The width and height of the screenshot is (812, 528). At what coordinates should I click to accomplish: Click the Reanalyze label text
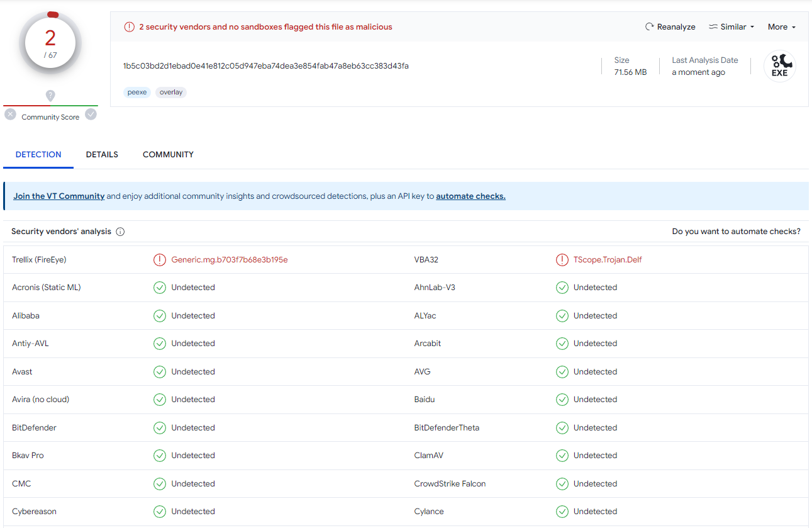tap(676, 27)
